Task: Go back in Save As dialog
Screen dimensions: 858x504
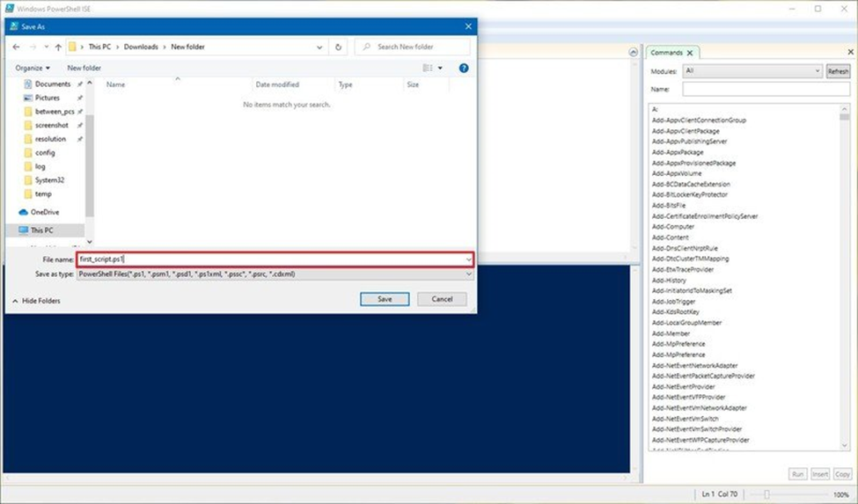Action: pos(16,47)
